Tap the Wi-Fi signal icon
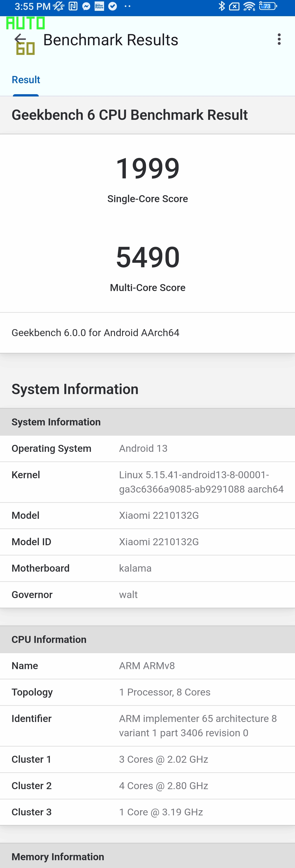The image size is (295, 868). [249, 6]
